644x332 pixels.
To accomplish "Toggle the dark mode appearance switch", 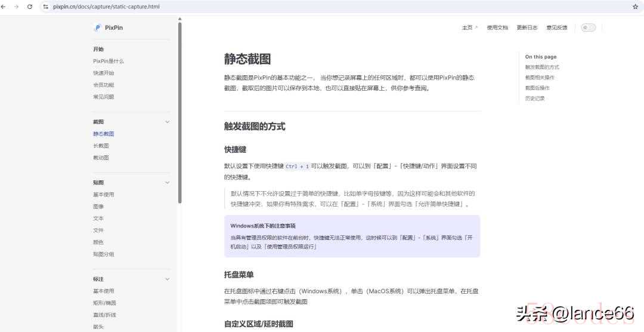I will tap(588, 27).
